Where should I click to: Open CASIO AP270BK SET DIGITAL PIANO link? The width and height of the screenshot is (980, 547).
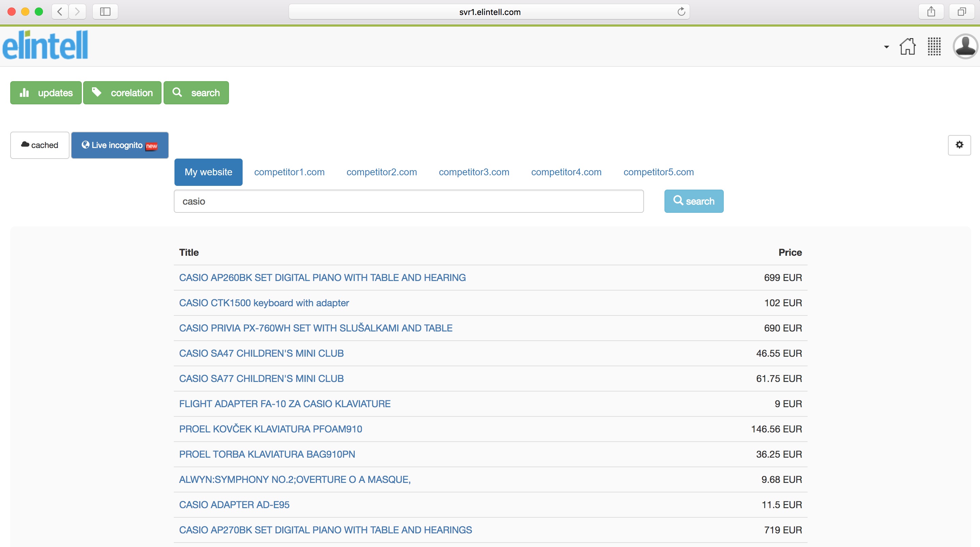pos(325,530)
